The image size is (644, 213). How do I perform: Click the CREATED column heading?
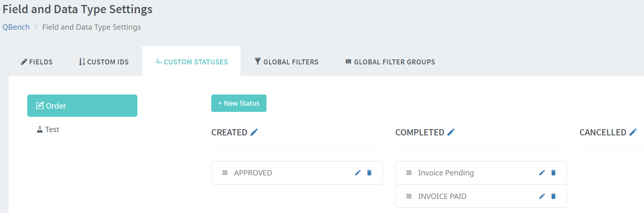click(229, 132)
